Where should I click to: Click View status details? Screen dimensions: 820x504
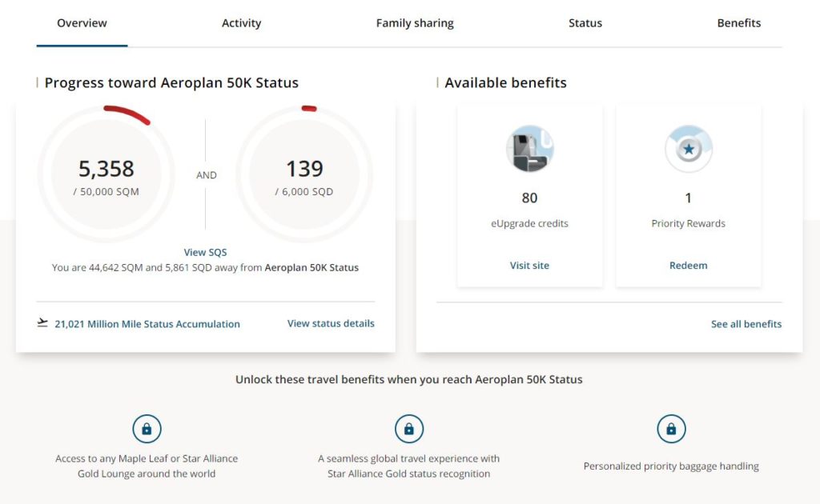click(330, 322)
